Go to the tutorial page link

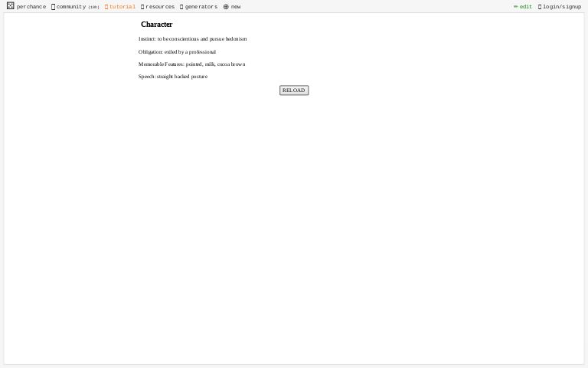coord(122,7)
